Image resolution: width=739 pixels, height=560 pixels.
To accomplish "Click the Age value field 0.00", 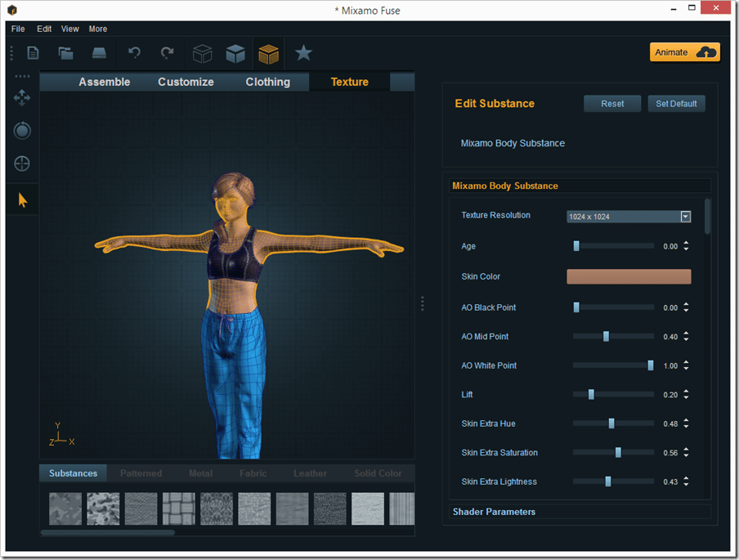I will [x=670, y=247].
